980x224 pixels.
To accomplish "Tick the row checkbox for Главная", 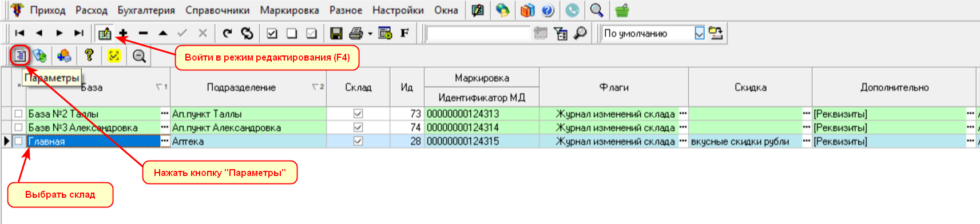I will pos(18,141).
